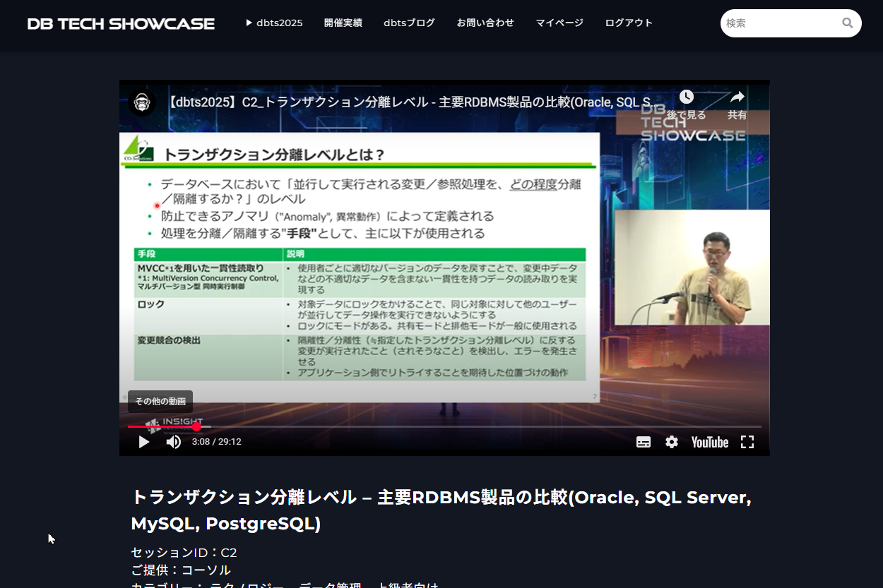Click the 3:08 / 29:12 time display
Image resolution: width=883 pixels, height=588 pixels.
217,442
